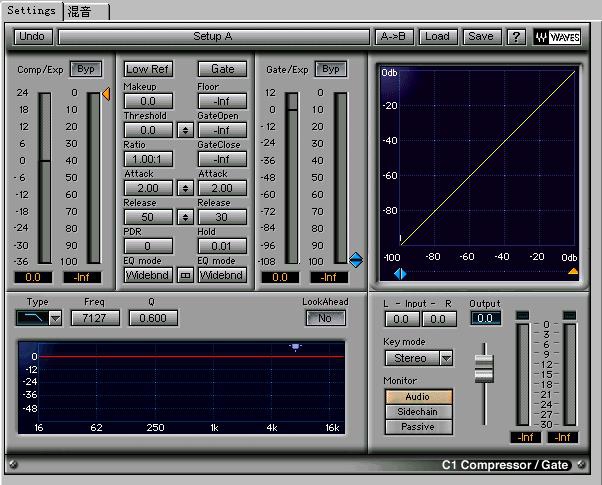
Task: Click the compressor Attack stepper arrows
Action: [x=185, y=188]
